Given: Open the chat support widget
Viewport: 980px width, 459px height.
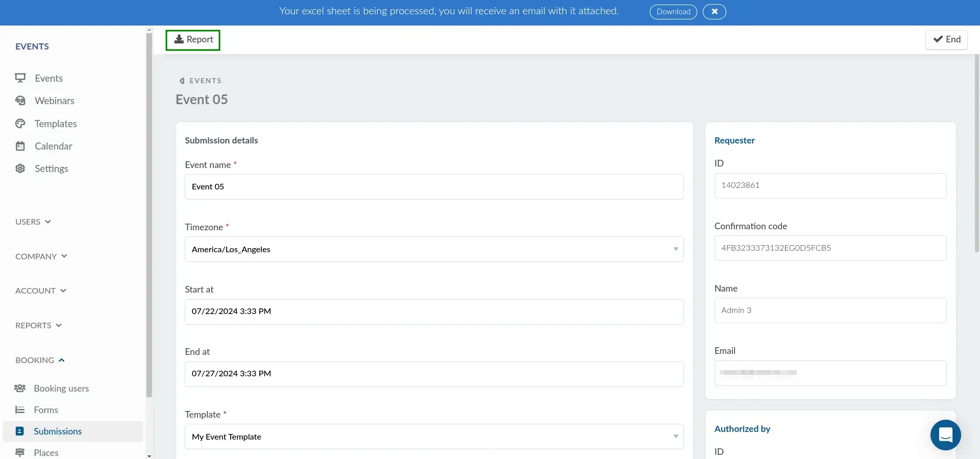Looking at the screenshot, I should tap(945, 435).
